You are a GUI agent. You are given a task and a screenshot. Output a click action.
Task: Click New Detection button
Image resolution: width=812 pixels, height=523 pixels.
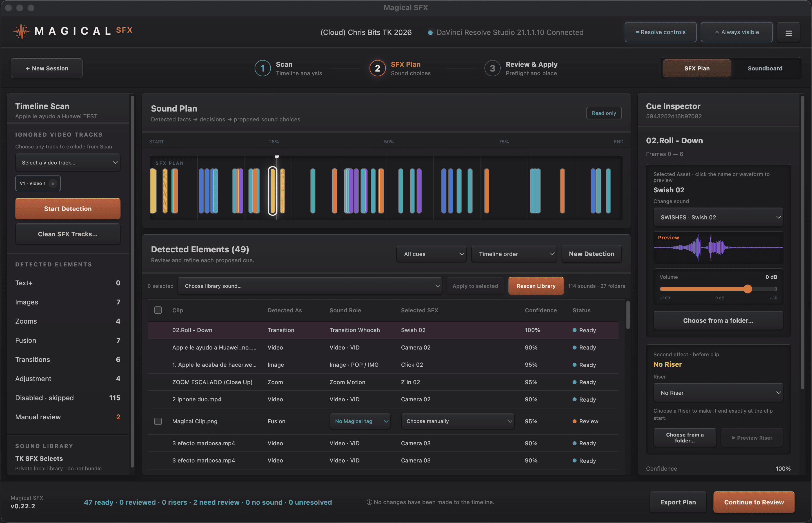coord(591,254)
